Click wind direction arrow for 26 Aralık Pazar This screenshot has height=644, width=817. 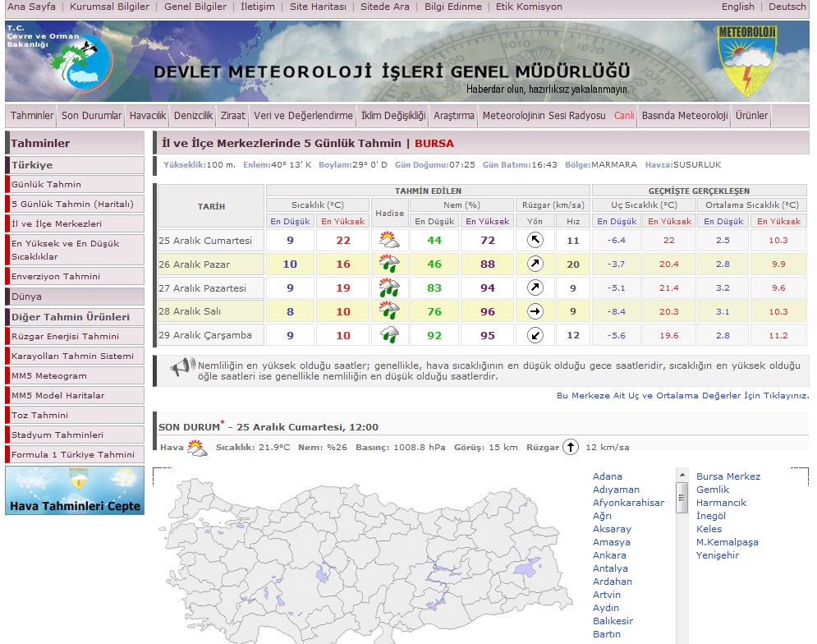click(x=535, y=264)
